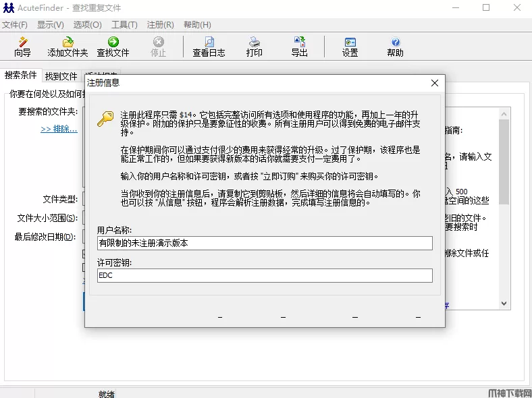Click the ">> 排除..." link

tap(59, 129)
